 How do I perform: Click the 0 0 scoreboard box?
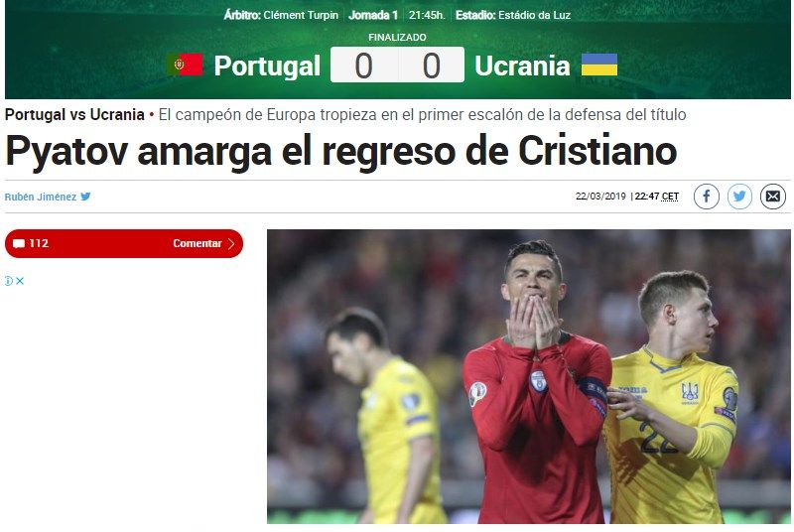point(398,65)
